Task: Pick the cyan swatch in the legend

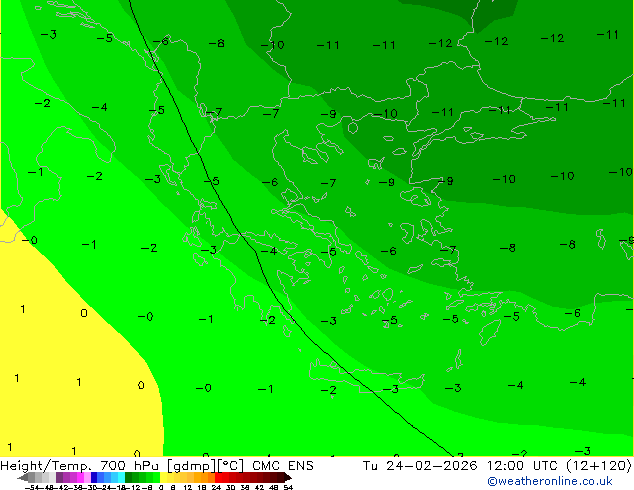Action: 121,477
